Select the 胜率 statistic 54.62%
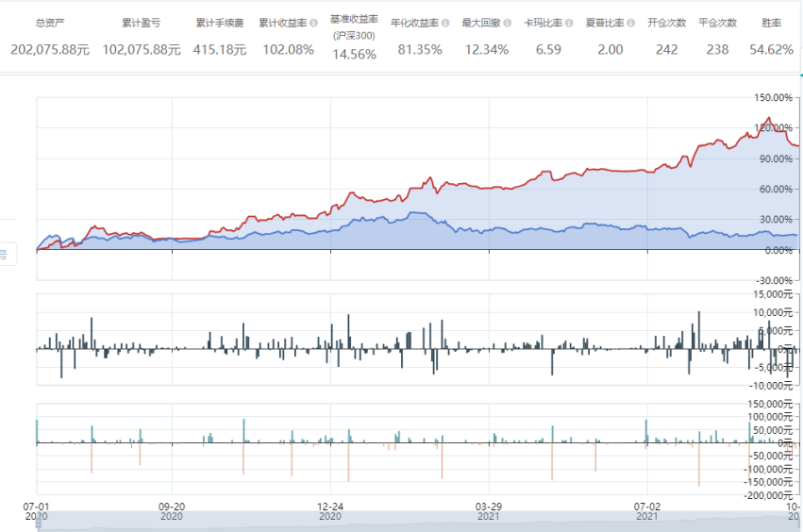803x532 pixels. [x=771, y=50]
